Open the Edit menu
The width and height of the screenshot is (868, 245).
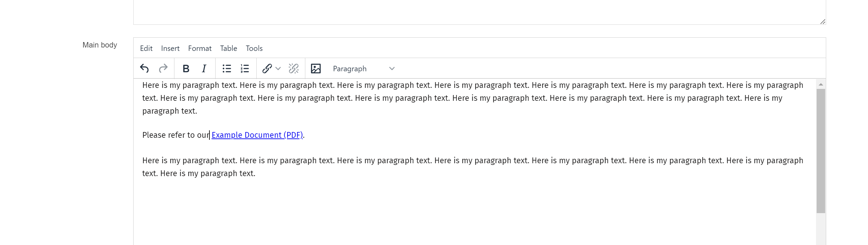click(146, 48)
